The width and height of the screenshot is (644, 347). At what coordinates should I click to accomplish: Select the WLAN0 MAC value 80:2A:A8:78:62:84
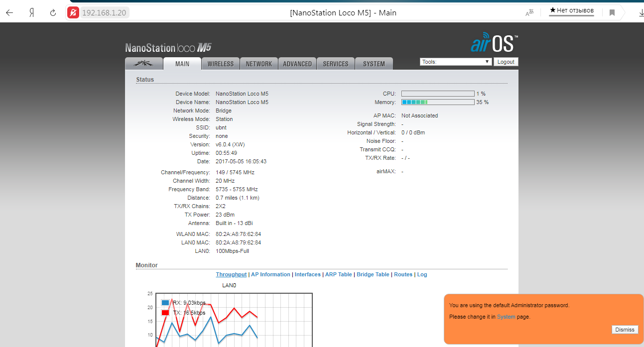239,234
